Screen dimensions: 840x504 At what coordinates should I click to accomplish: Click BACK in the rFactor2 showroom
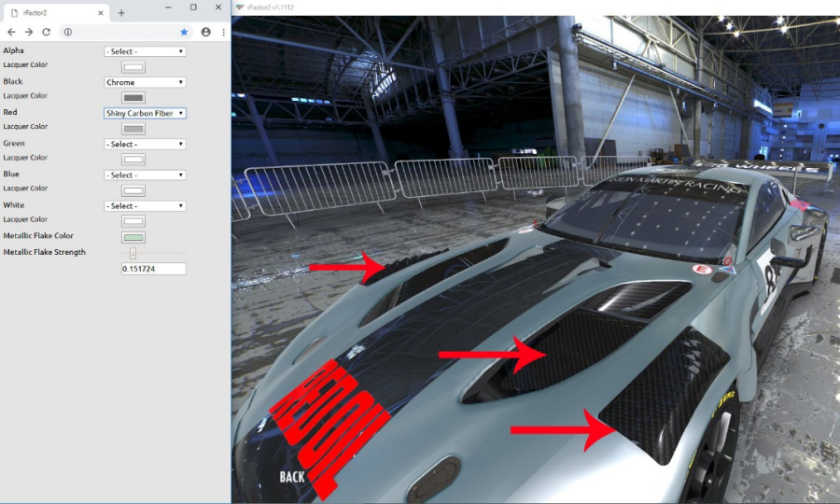pos(292,477)
